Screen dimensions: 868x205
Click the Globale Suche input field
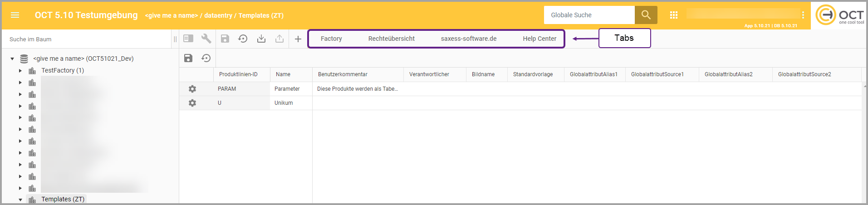pos(588,15)
